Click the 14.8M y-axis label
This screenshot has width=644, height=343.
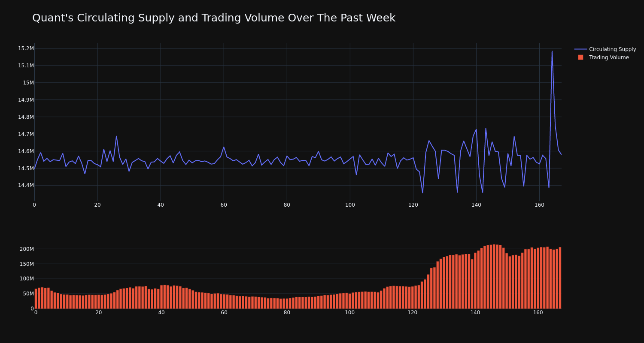[26, 117]
